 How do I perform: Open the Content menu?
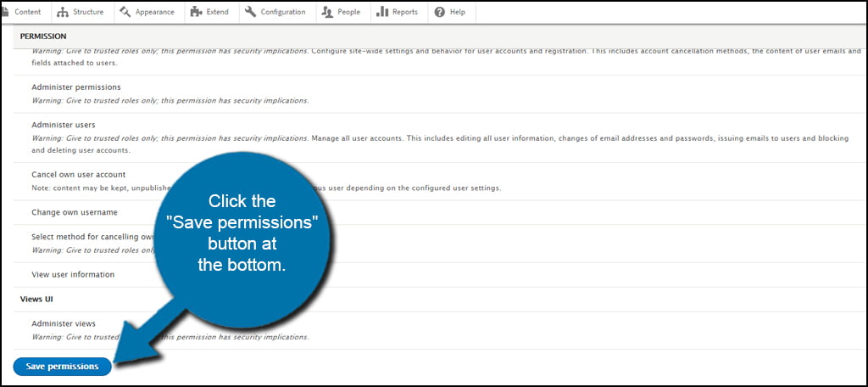(x=28, y=12)
